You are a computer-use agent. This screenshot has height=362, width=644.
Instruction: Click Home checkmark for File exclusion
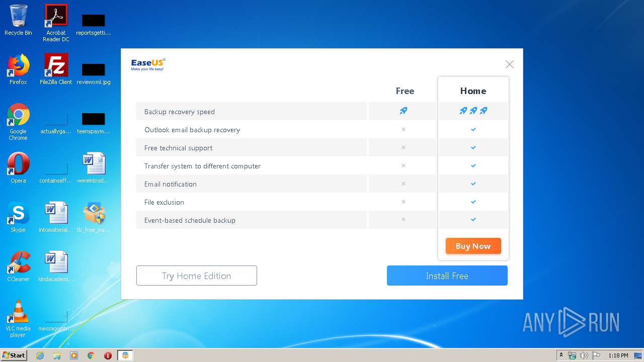click(x=473, y=202)
